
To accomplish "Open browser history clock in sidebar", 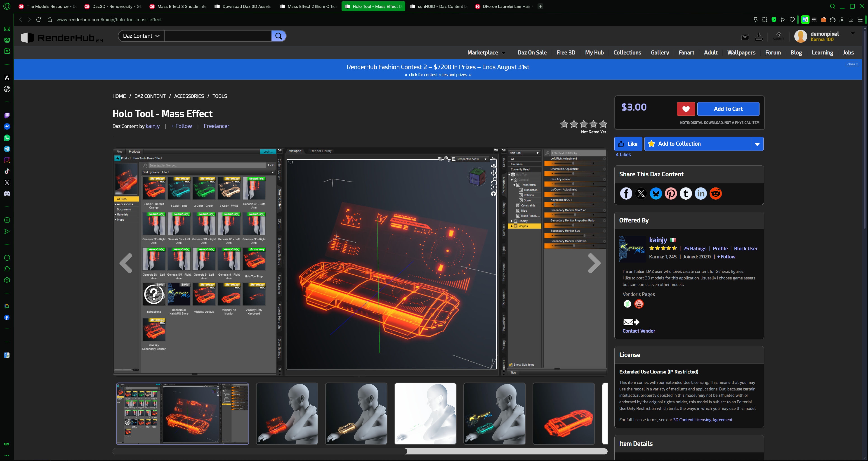I will point(7,258).
